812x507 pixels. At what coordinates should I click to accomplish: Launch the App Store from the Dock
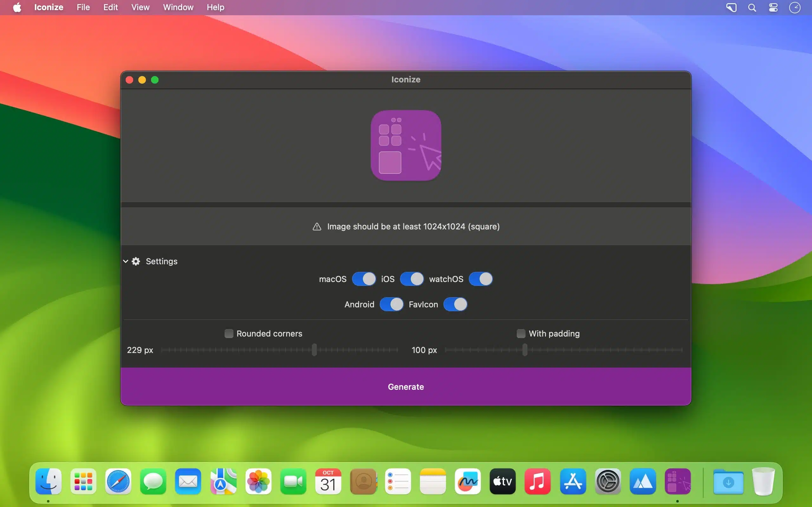point(573,481)
